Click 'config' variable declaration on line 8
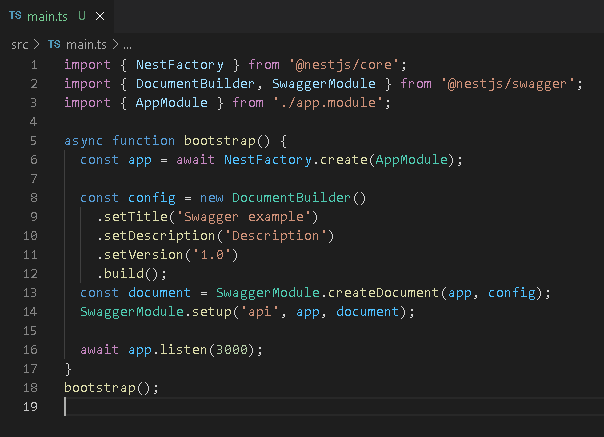 tap(152, 198)
